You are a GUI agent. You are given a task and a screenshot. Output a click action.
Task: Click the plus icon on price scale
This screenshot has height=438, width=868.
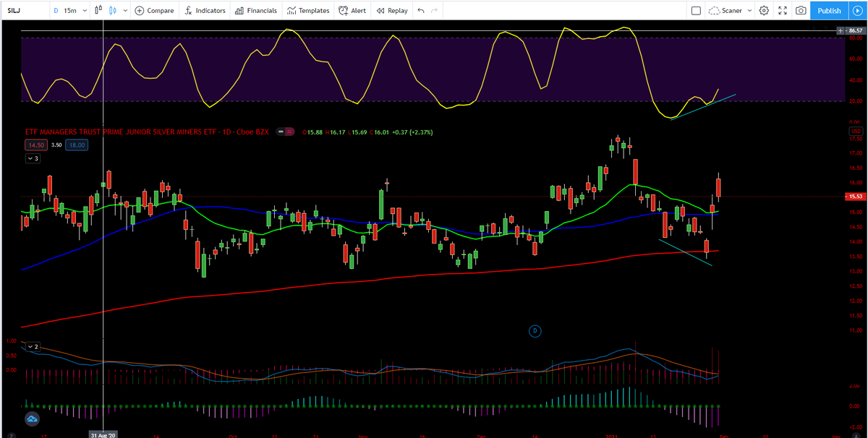pyautogui.click(x=839, y=30)
